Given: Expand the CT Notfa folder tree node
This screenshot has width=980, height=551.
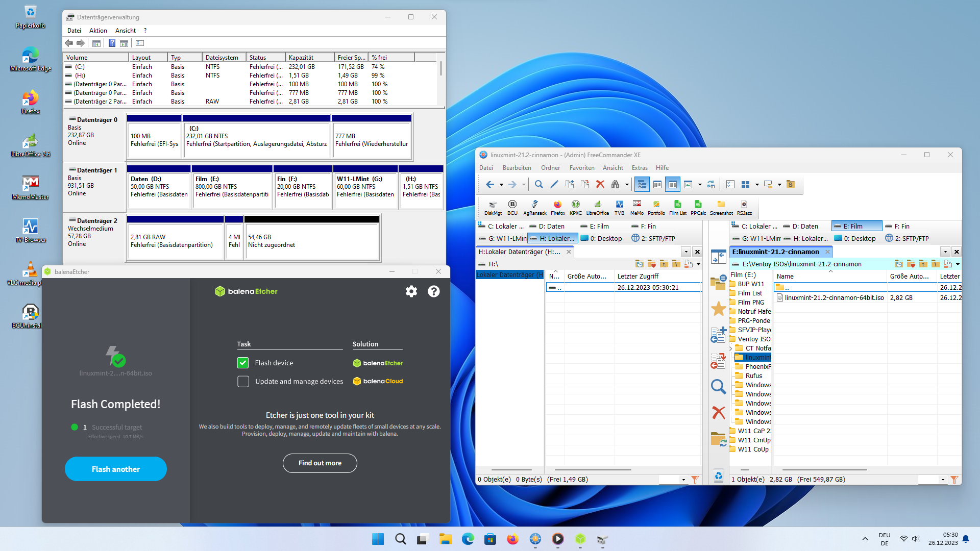Looking at the screenshot, I should [731, 348].
